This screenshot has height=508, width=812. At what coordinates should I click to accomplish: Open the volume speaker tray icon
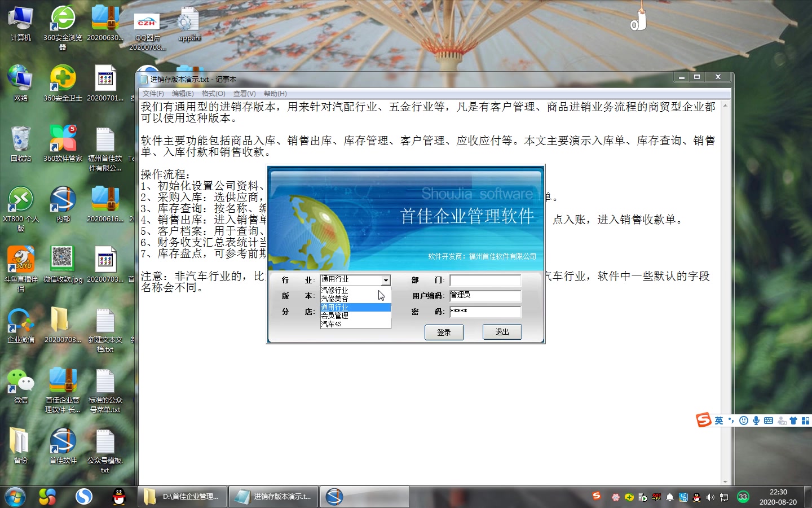coord(710,497)
